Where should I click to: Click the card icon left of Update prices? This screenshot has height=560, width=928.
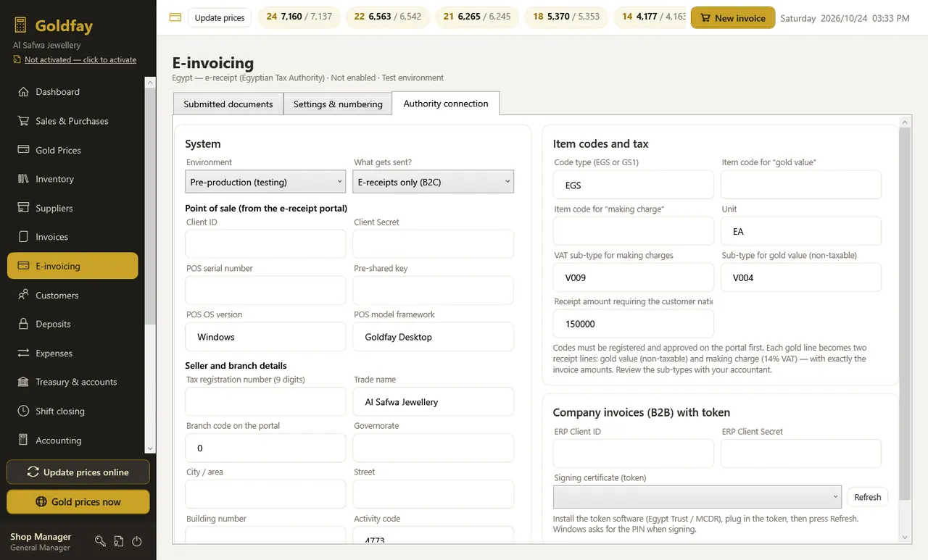(175, 17)
